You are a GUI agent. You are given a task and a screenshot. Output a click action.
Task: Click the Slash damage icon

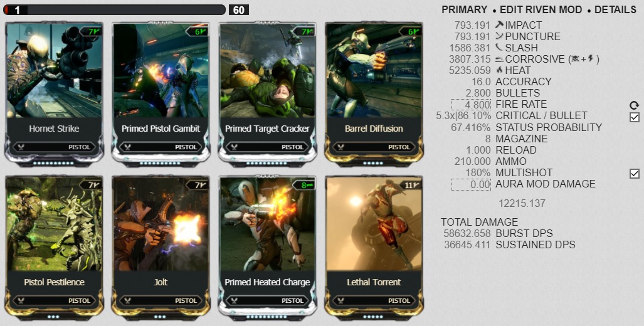pos(499,48)
